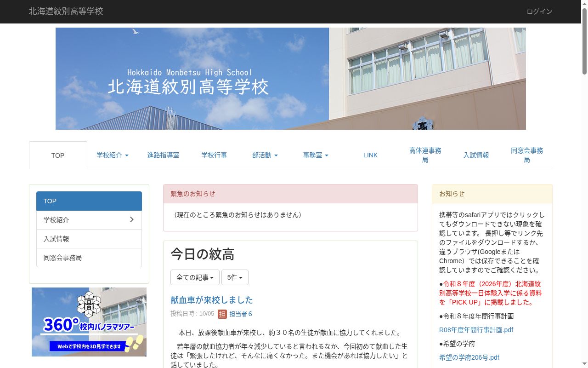Click お知らせ panel heading on right
This screenshot has width=588, height=368.
click(x=492, y=194)
